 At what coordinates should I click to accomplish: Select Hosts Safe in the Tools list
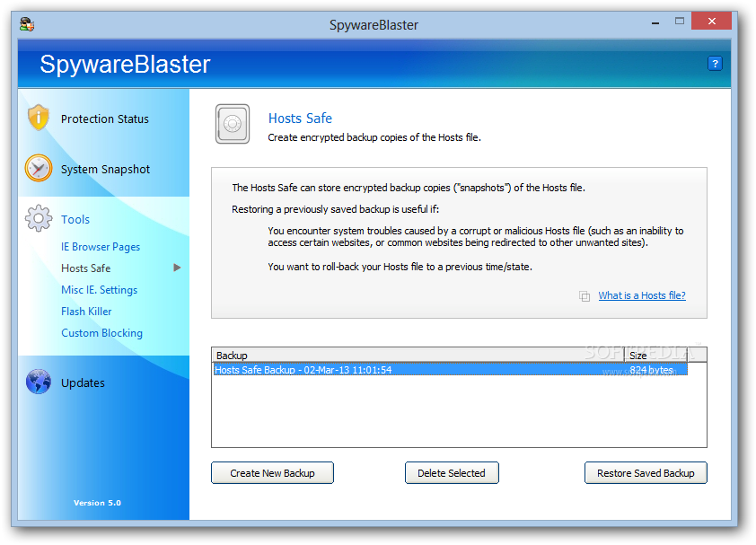pos(86,268)
